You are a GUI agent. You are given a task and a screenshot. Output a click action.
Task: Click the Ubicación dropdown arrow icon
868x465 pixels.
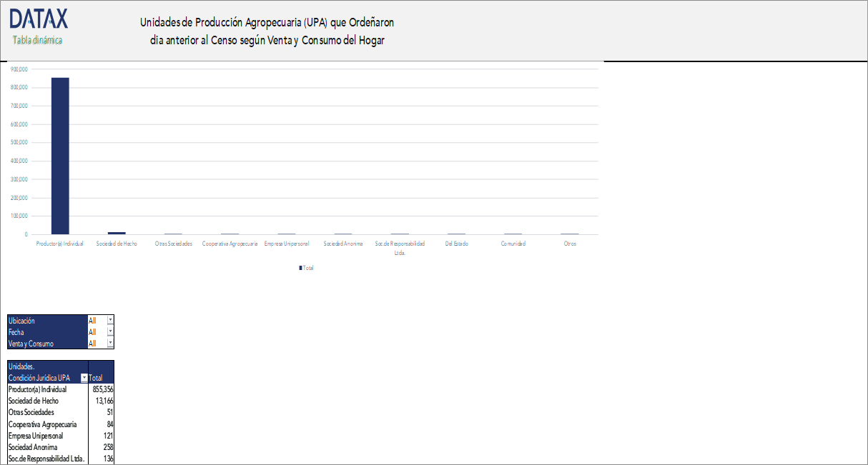[x=109, y=321]
